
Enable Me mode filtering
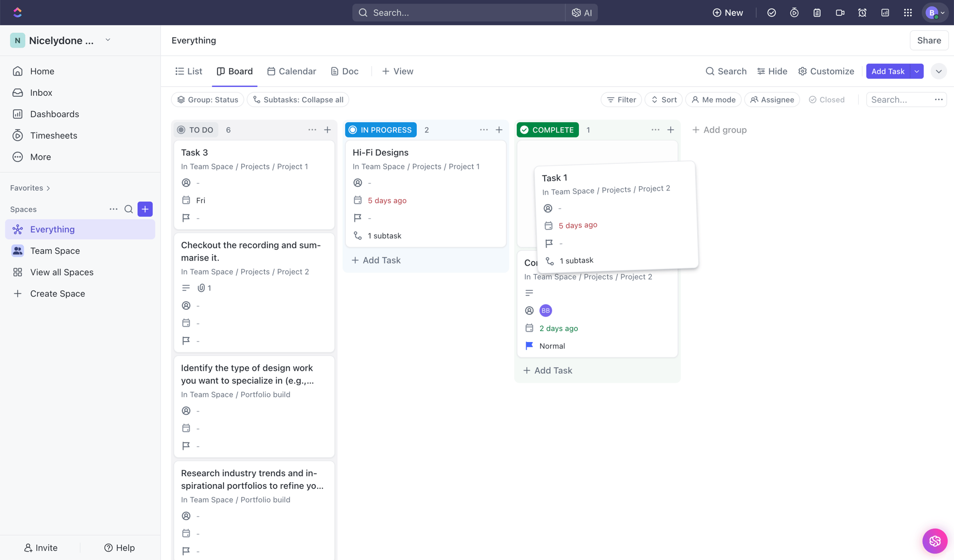(713, 99)
